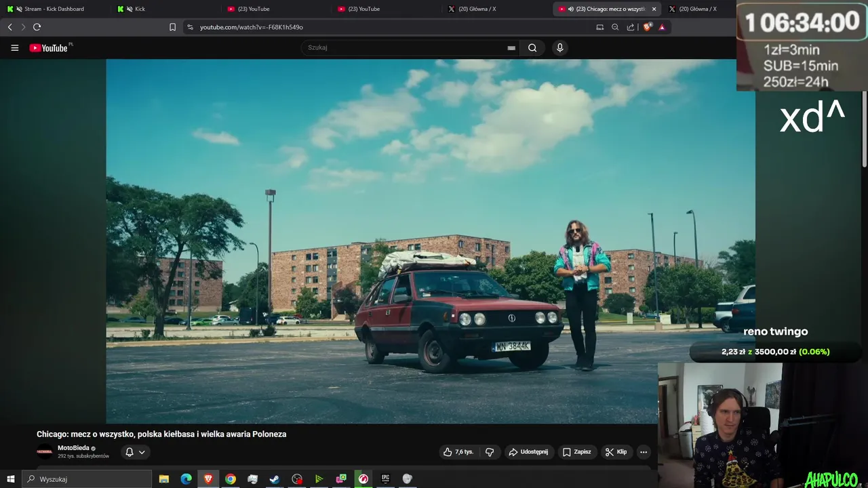Create a clip with the Klip button

coord(616,452)
